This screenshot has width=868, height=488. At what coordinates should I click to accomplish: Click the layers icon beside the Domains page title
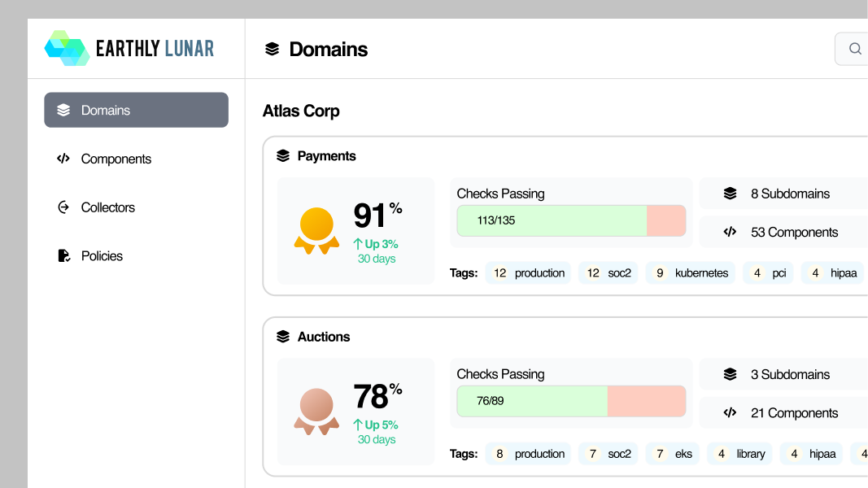[272, 50]
